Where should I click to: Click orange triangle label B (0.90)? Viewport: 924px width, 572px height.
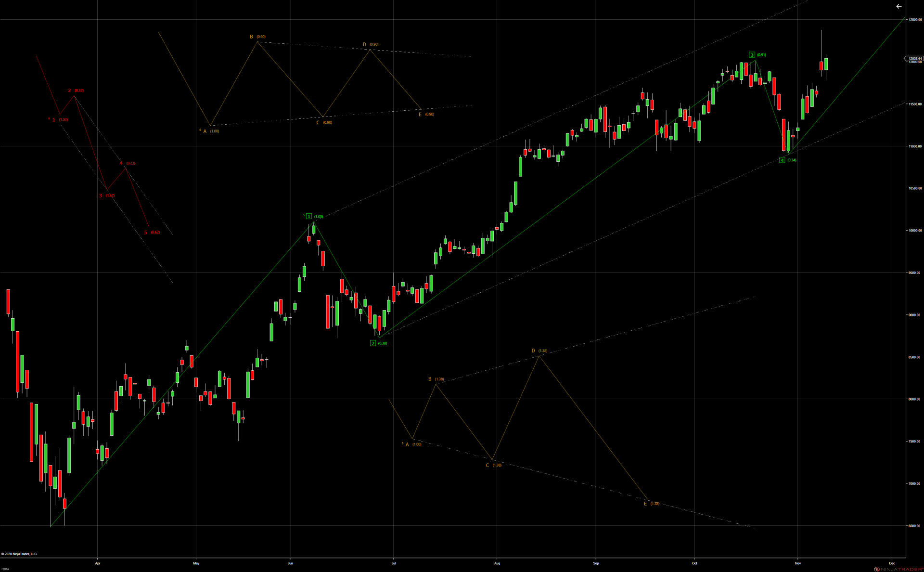click(x=257, y=37)
